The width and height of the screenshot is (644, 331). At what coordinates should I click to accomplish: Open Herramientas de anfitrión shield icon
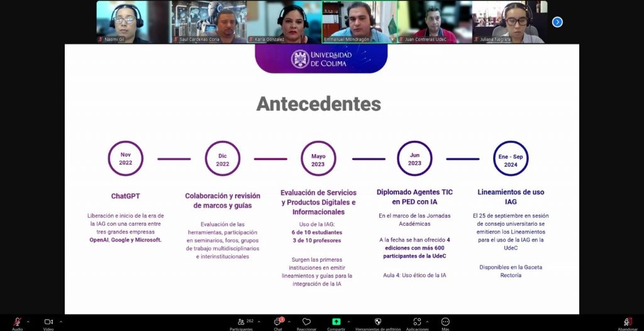(378, 322)
